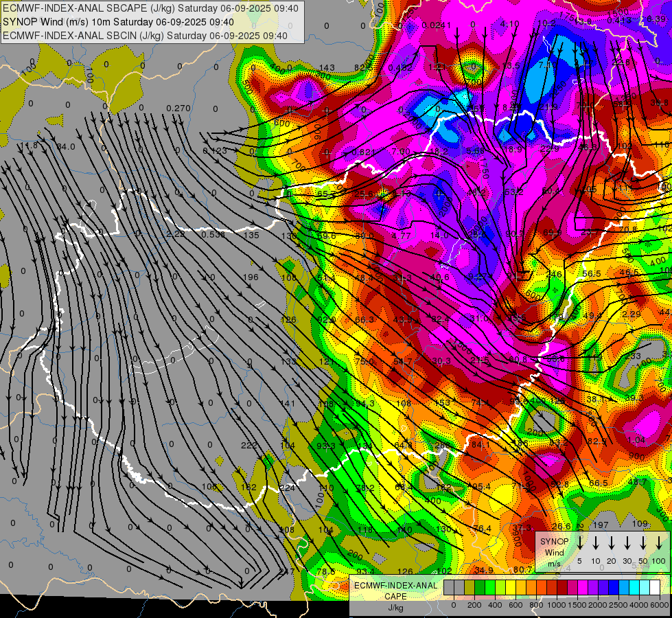The height and width of the screenshot is (618, 672).
Task: Click the map value 224
Action: [287, 488]
